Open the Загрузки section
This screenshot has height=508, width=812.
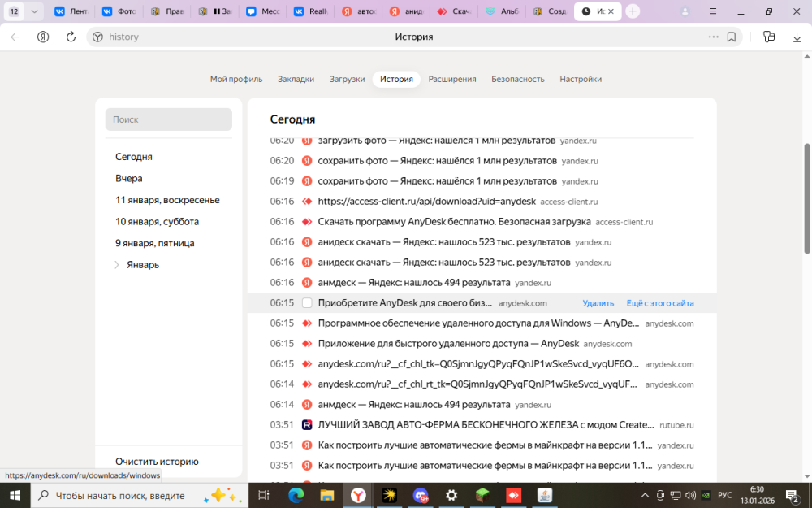347,80
